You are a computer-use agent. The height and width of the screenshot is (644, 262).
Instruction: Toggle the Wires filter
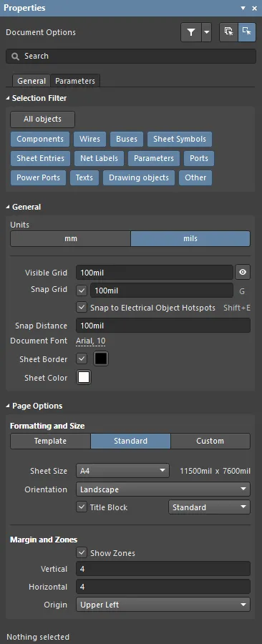[x=90, y=140]
